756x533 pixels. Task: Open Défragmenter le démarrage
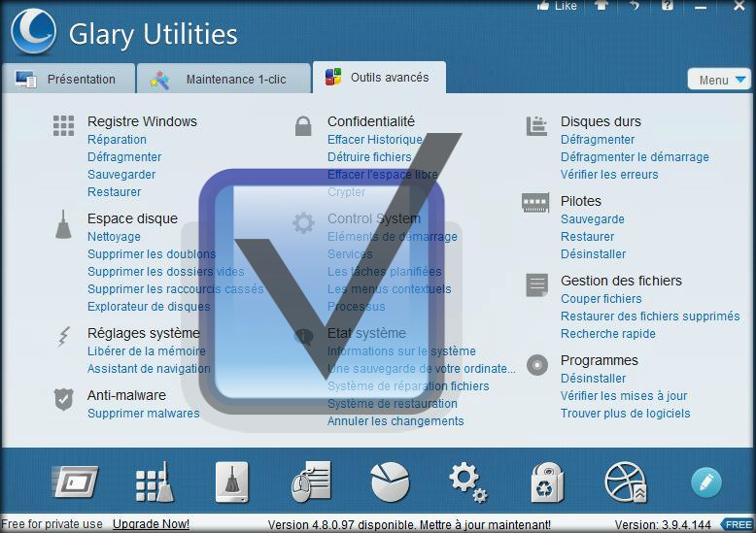635,157
